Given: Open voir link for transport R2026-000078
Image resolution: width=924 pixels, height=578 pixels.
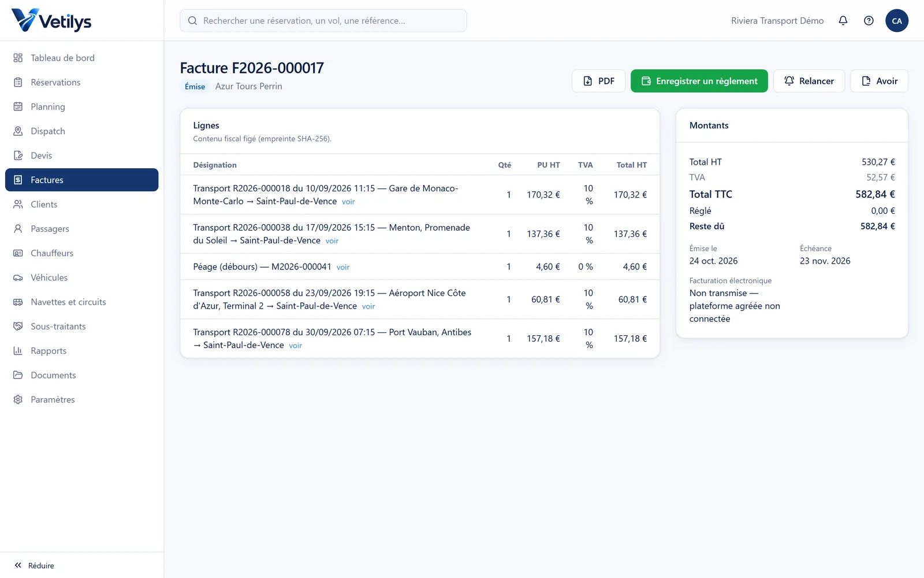Looking at the screenshot, I should tap(296, 346).
